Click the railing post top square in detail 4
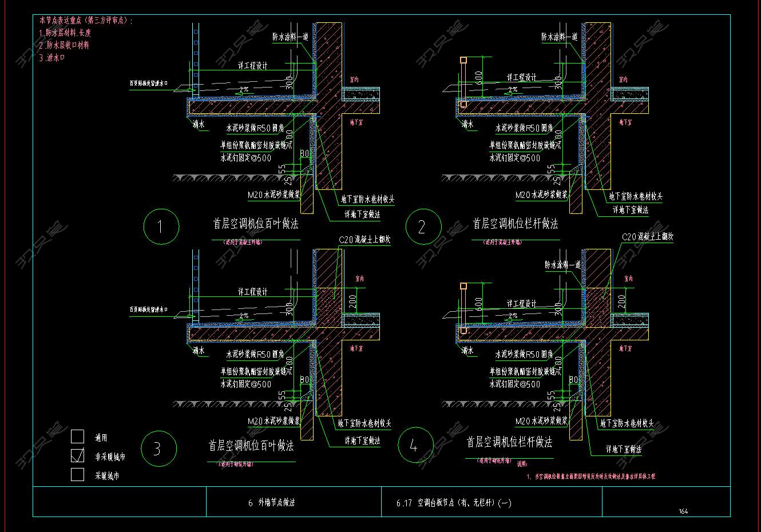The height and width of the screenshot is (532, 761). coord(463,285)
